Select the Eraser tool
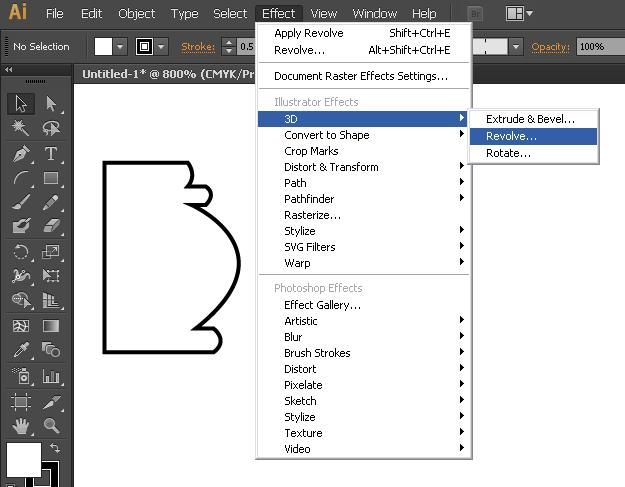 [x=51, y=226]
